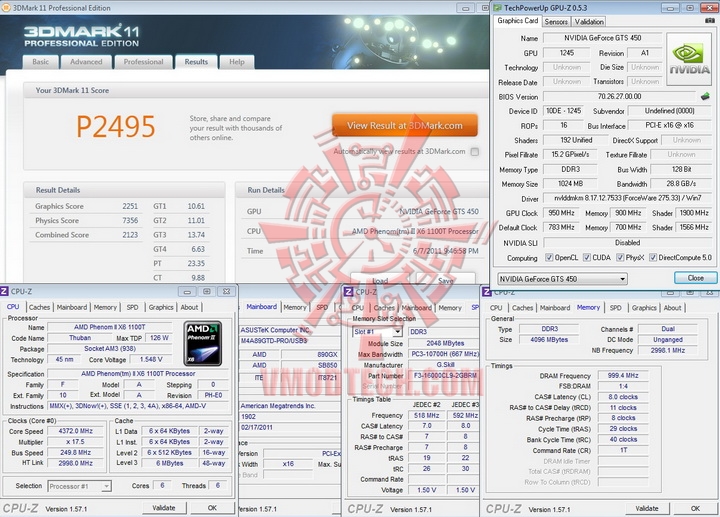The height and width of the screenshot is (517, 720).
Task: Click OK in the first CPU-Z window
Action: click(x=212, y=508)
